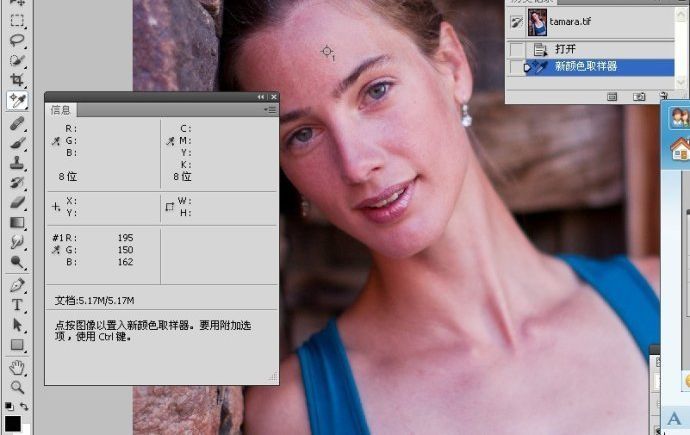Select the Dodge tool
The width and height of the screenshot is (690, 435).
[17, 262]
